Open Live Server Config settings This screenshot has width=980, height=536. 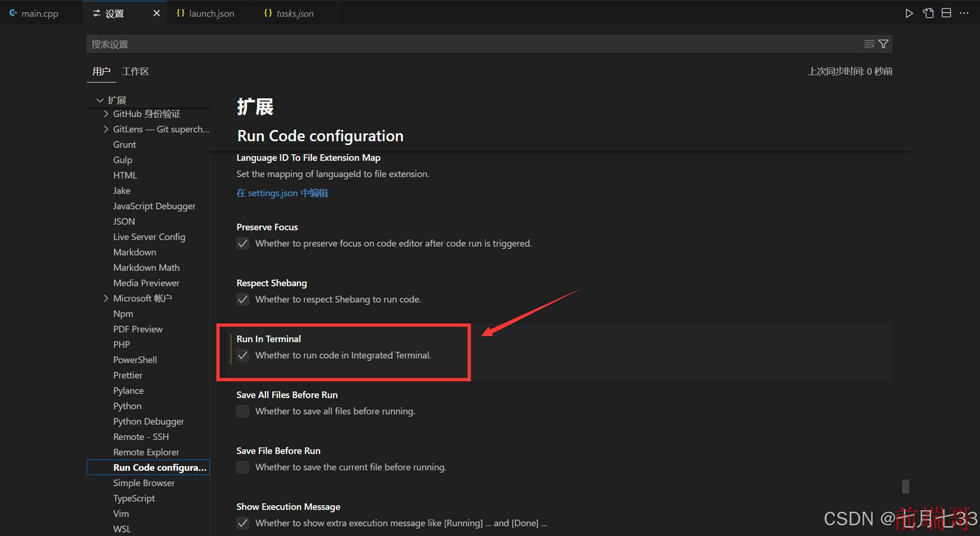[148, 237]
